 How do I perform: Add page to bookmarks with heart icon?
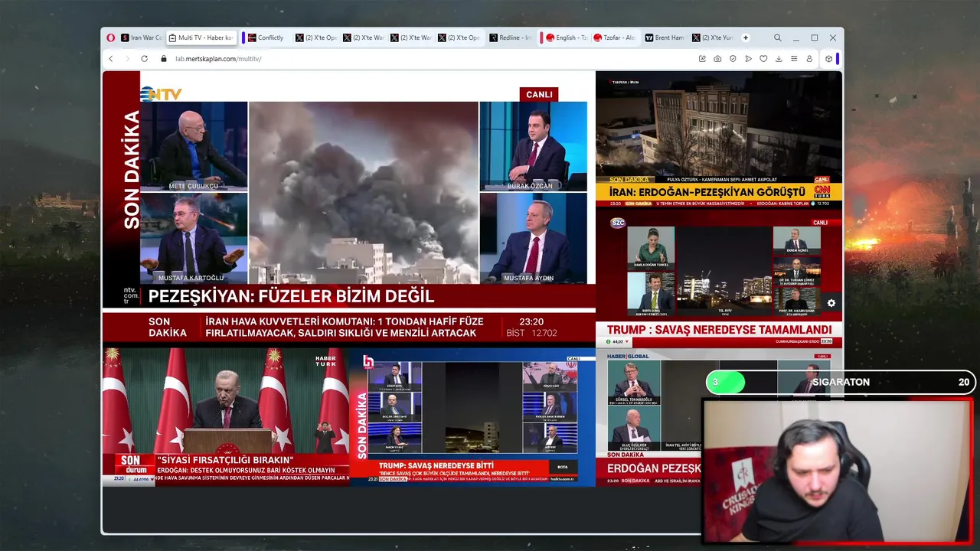[763, 59]
